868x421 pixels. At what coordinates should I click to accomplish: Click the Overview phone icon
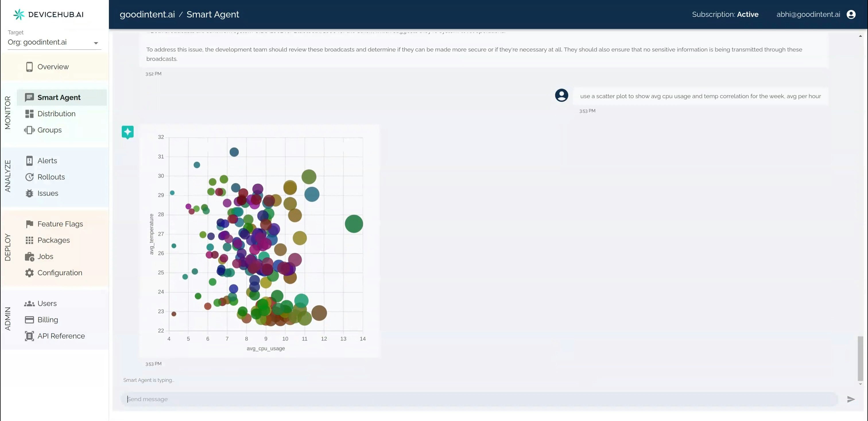coord(29,67)
